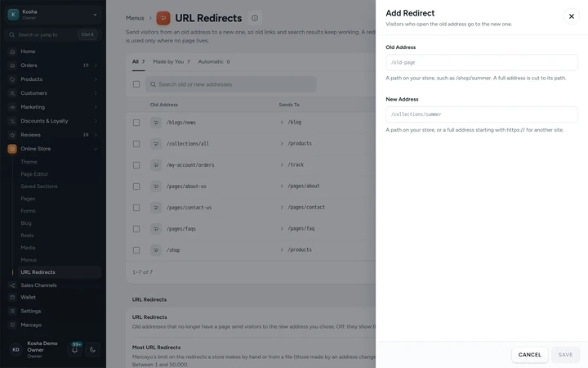Toggle dark mode moon icon
This screenshot has width=588, height=368.
tap(92, 350)
